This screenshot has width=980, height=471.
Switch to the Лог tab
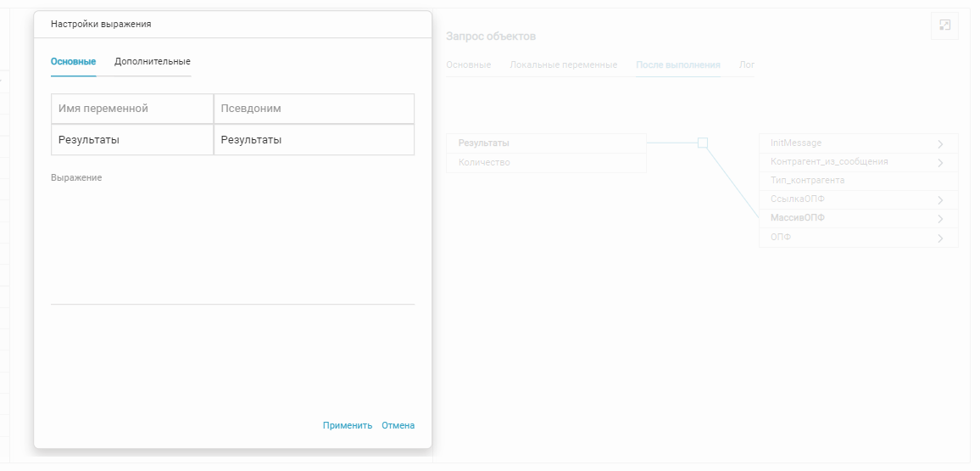pyautogui.click(x=746, y=65)
